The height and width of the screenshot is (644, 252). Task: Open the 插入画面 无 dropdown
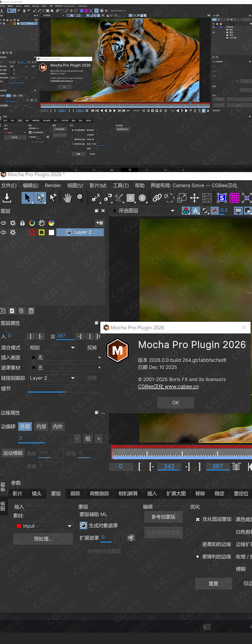(x=64, y=358)
